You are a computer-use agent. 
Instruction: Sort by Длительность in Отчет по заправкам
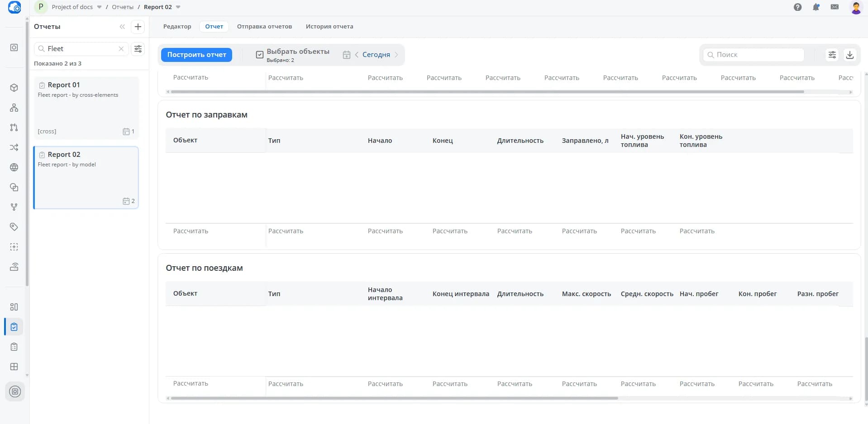pyautogui.click(x=520, y=141)
